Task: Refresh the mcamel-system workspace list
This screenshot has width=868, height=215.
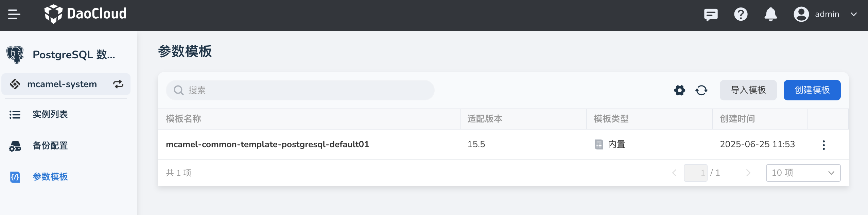Action: [118, 84]
